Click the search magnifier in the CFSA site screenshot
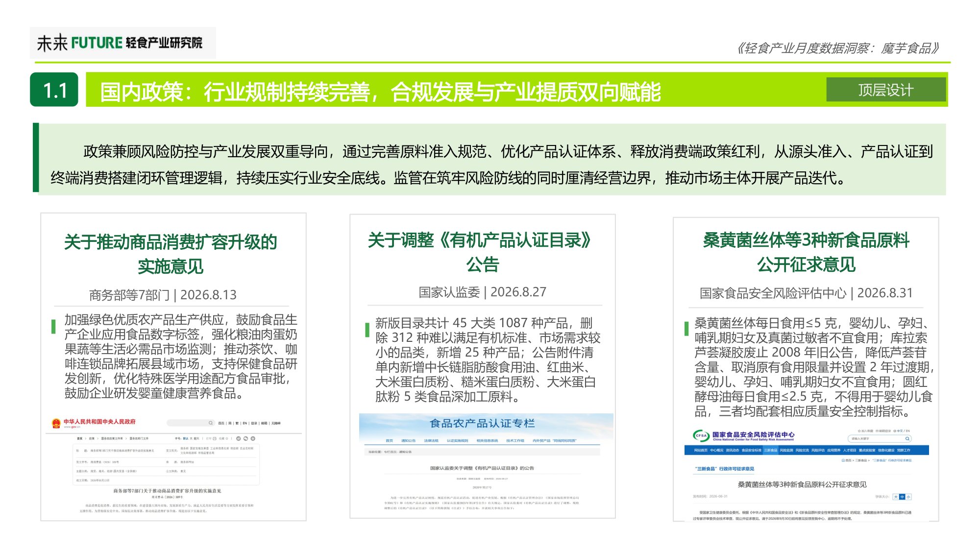The image size is (980, 551). click(907, 438)
